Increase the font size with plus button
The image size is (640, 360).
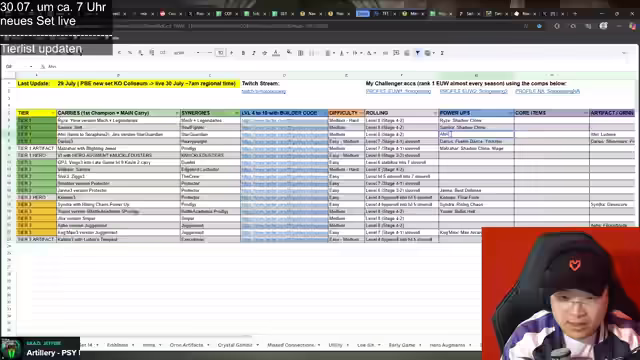click(231, 53)
